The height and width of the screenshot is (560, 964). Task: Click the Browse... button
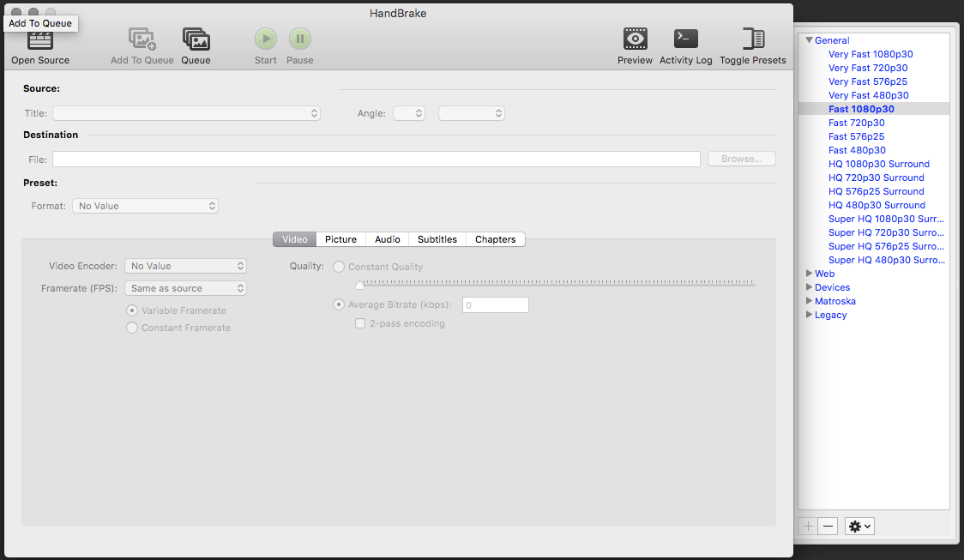point(742,159)
